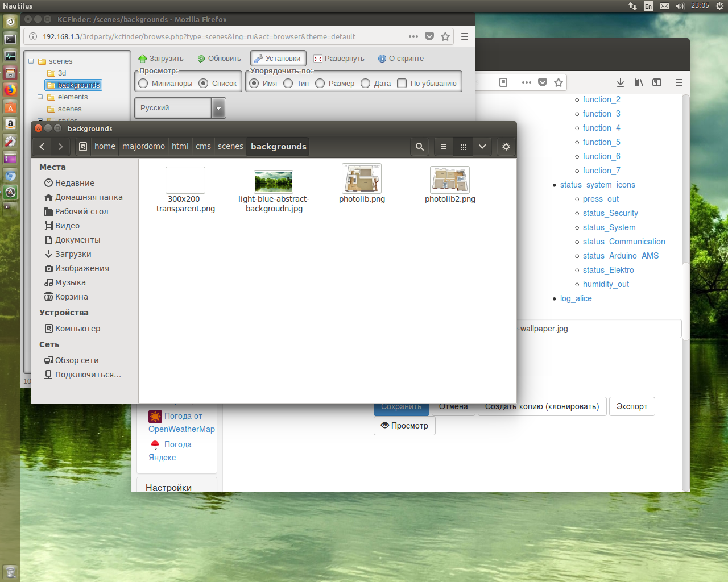
Task: Click the scenes path breadcrumb
Action: tap(230, 147)
